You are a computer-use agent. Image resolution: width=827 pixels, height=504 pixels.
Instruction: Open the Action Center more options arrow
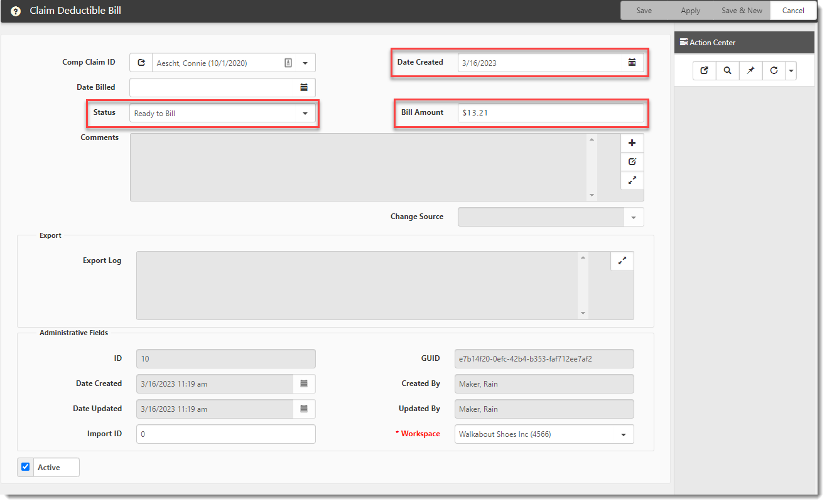791,71
